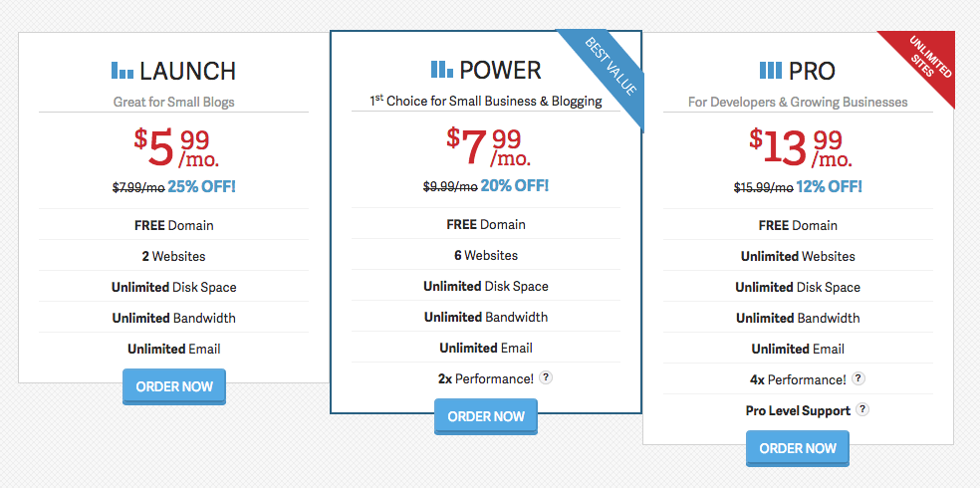Viewport: 980px width, 488px height.
Task: Click the Power plan bar-chart icon
Action: (442, 70)
